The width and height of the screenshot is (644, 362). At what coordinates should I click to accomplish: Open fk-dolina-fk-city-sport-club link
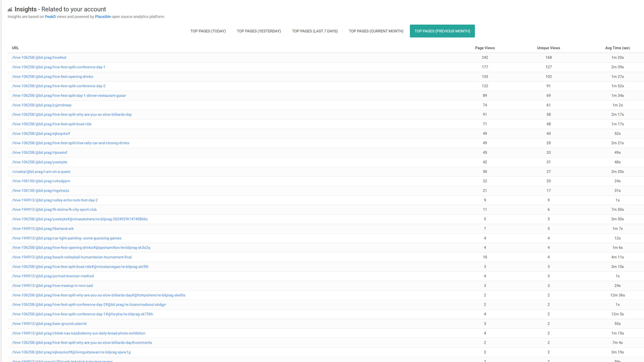coord(54,210)
